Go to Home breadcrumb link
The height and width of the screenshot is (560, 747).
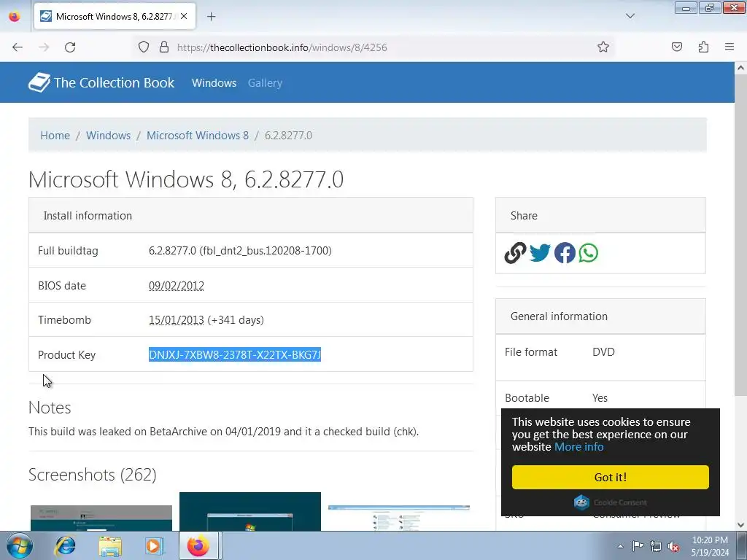(55, 135)
